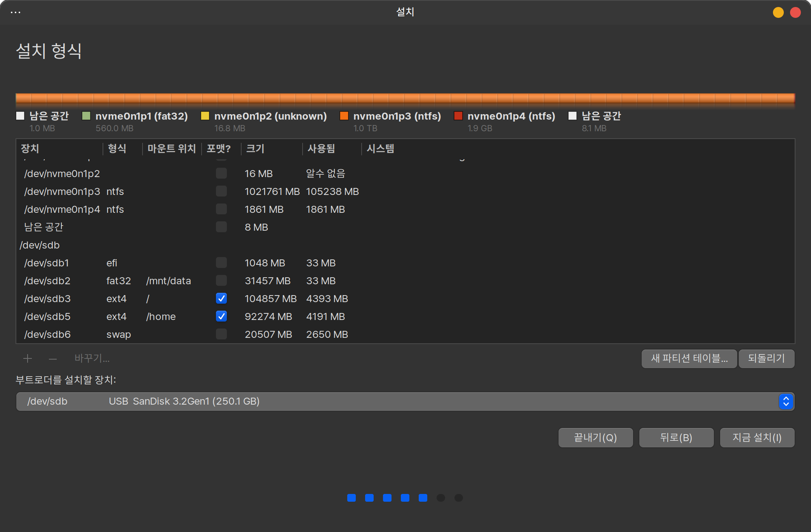Click the 지금 설치(I) button
This screenshot has width=811, height=532.
coord(757,438)
